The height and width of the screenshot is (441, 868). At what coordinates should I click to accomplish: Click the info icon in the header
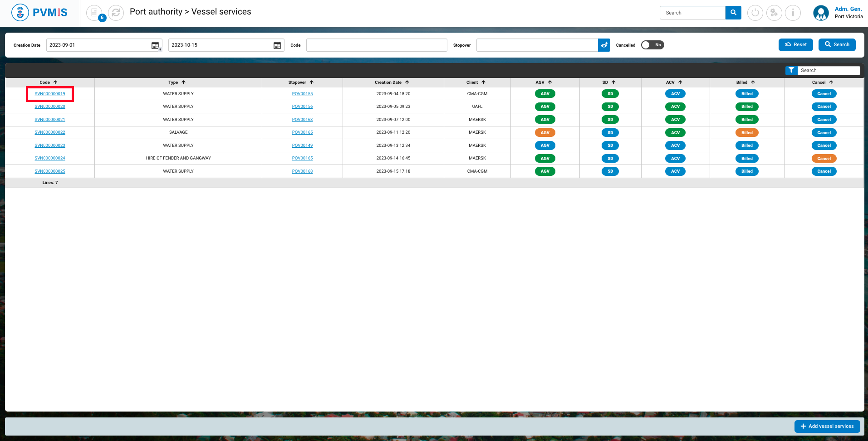(x=793, y=13)
